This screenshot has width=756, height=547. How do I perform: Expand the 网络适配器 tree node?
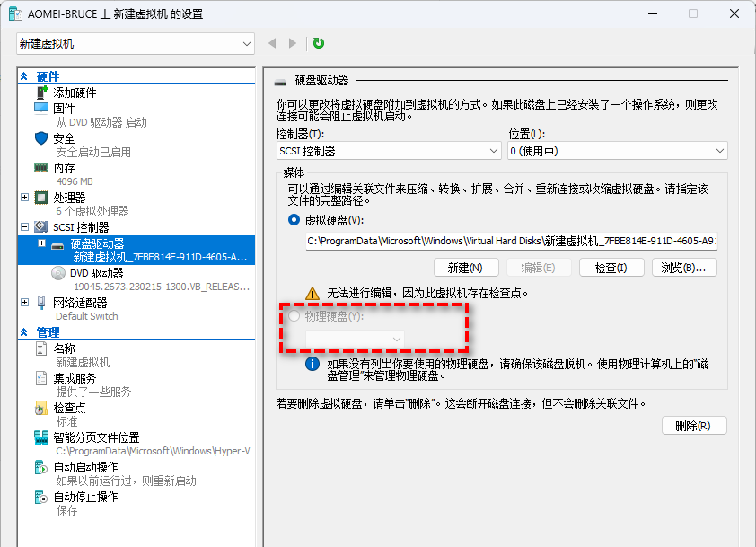24,303
